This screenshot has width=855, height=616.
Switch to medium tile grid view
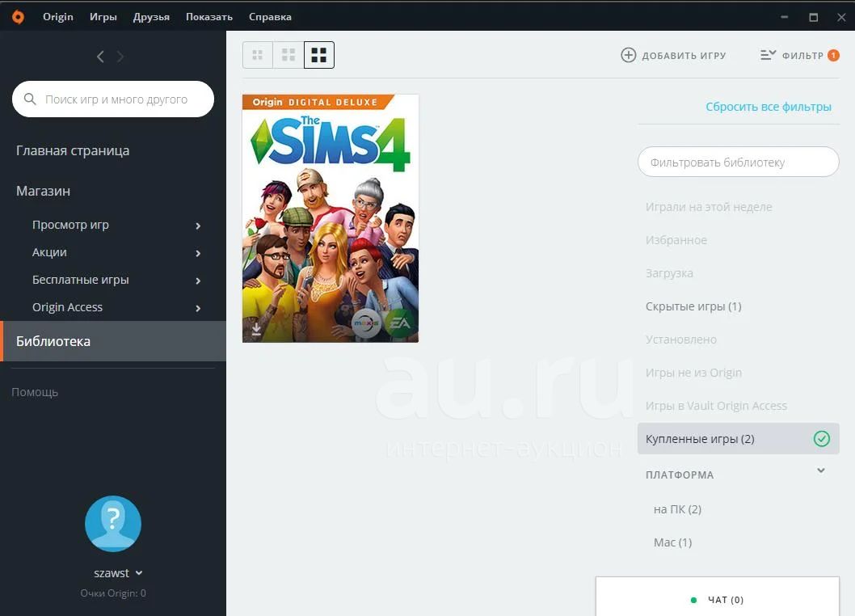pos(289,54)
